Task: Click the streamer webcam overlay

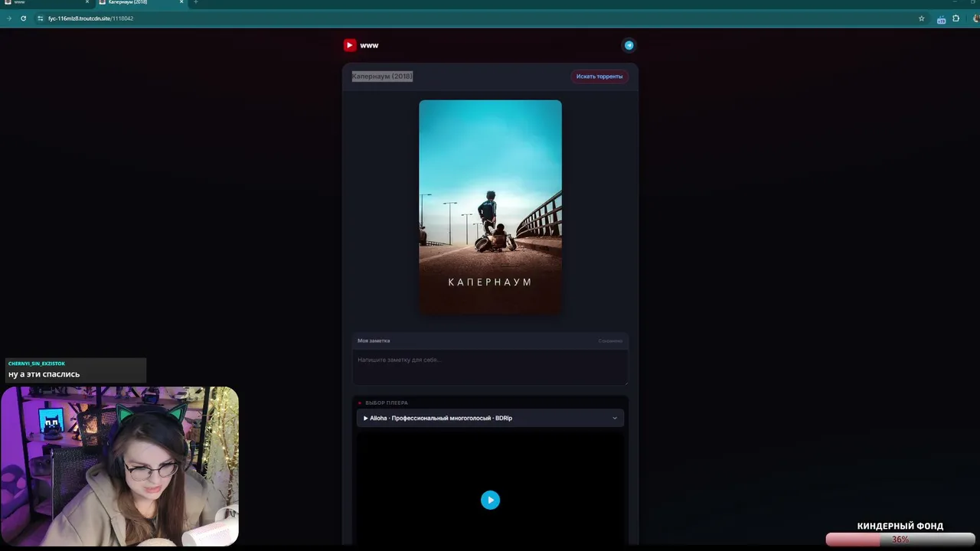Action: 119,466
